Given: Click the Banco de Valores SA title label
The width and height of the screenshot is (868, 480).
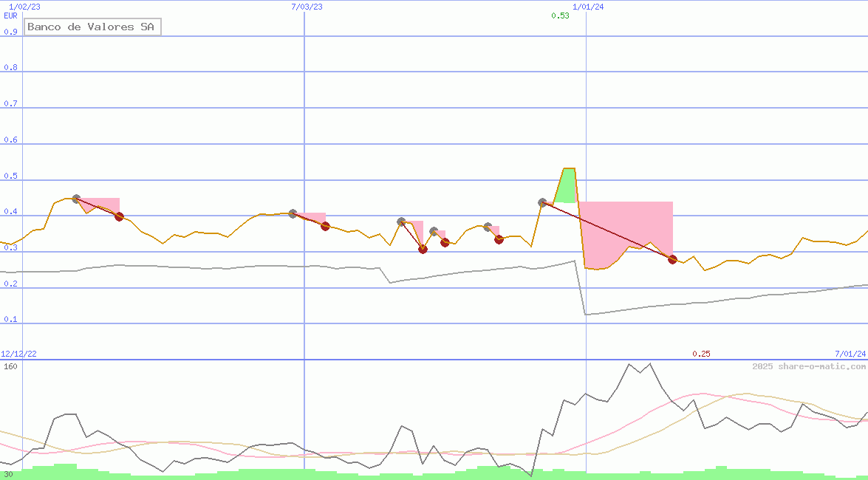Looking at the screenshot, I should [x=92, y=27].
